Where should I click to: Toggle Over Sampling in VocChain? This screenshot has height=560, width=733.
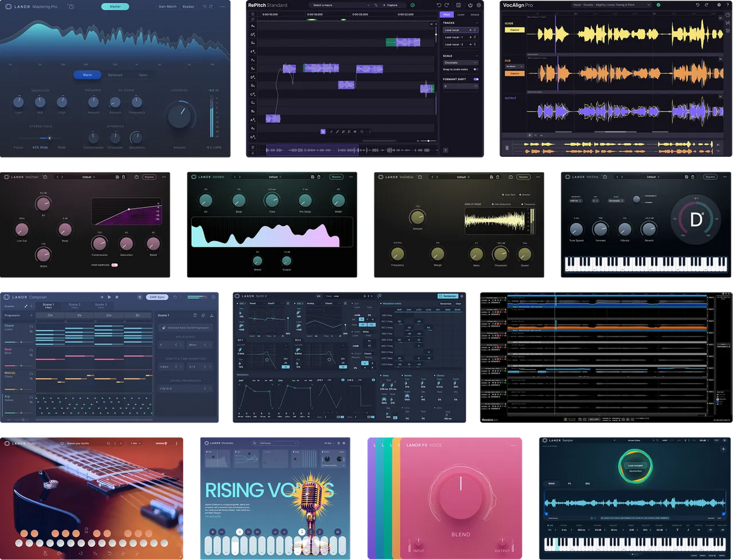pyautogui.click(x=114, y=264)
